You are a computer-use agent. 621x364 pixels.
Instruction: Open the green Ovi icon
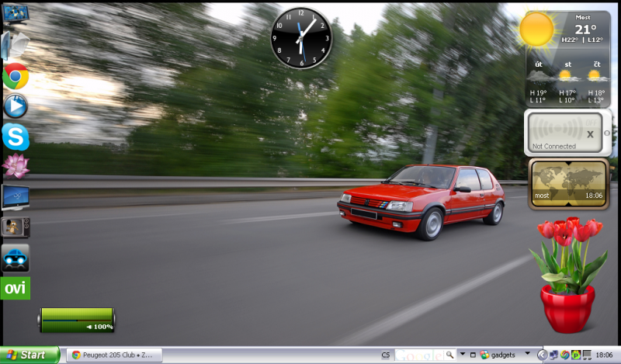coord(16,288)
